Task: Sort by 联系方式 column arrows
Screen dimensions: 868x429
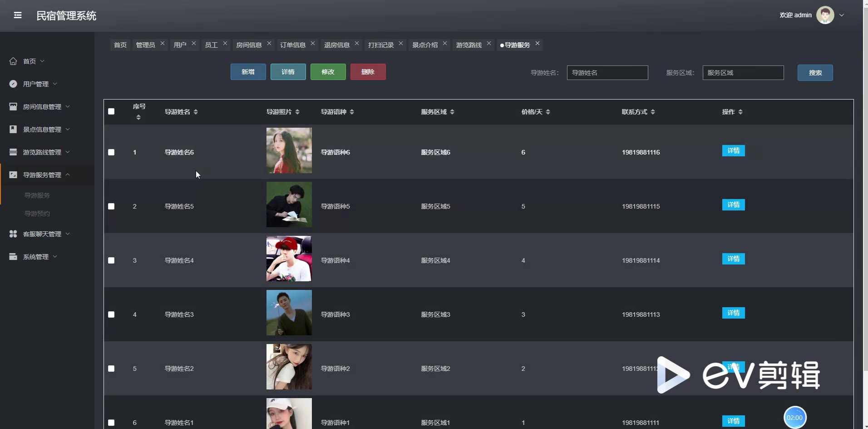Action: (x=653, y=112)
